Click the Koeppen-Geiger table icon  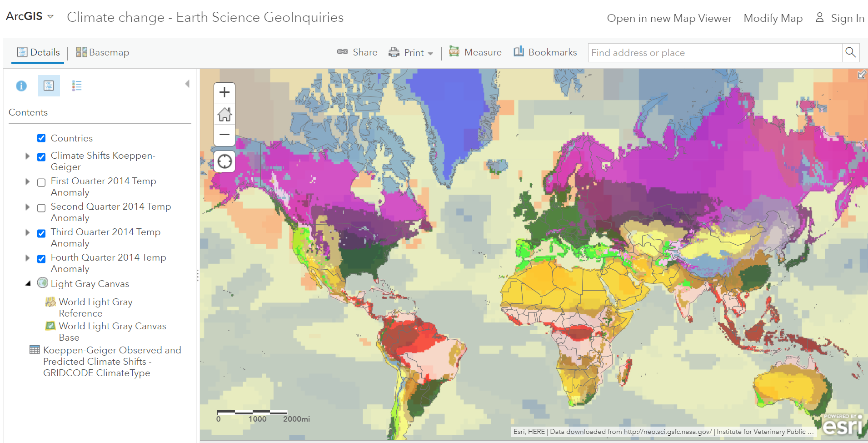tap(35, 350)
